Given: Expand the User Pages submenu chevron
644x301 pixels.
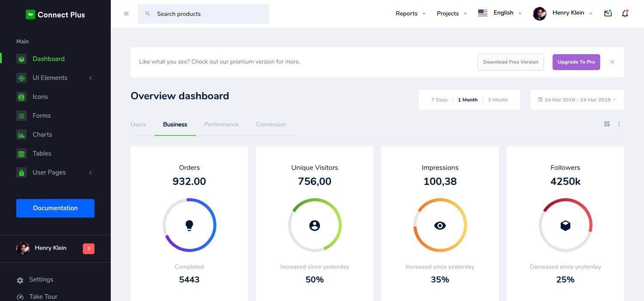Looking at the screenshot, I should pyautogui.click(x=91, y=172).
